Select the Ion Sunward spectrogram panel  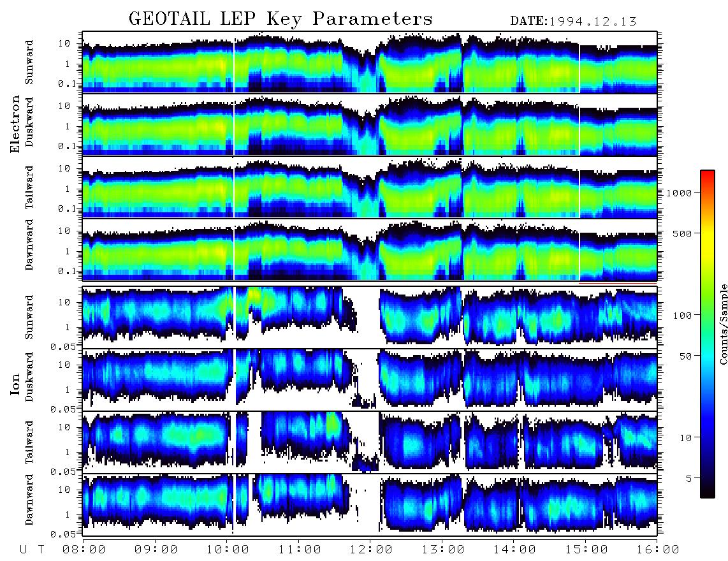[370, 317]
